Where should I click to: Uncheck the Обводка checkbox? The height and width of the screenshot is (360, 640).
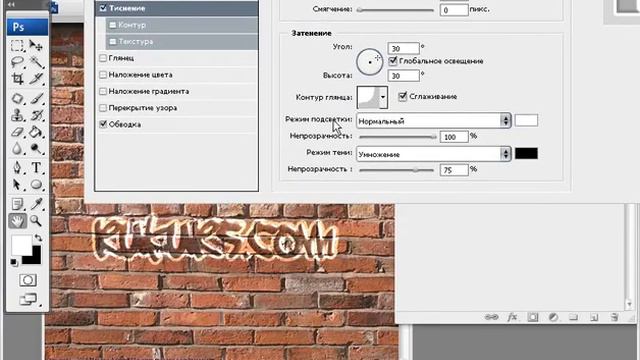[x=103, y=124]
